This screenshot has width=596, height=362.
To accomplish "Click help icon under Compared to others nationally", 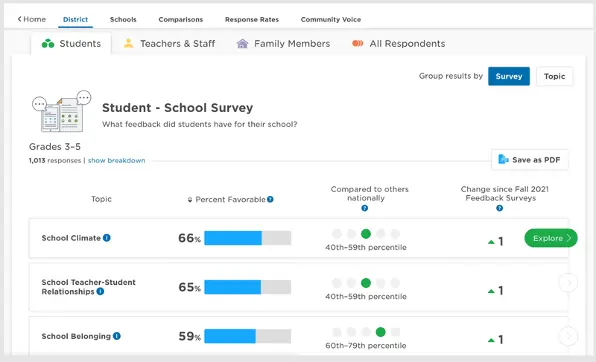I will pos(365,208).
